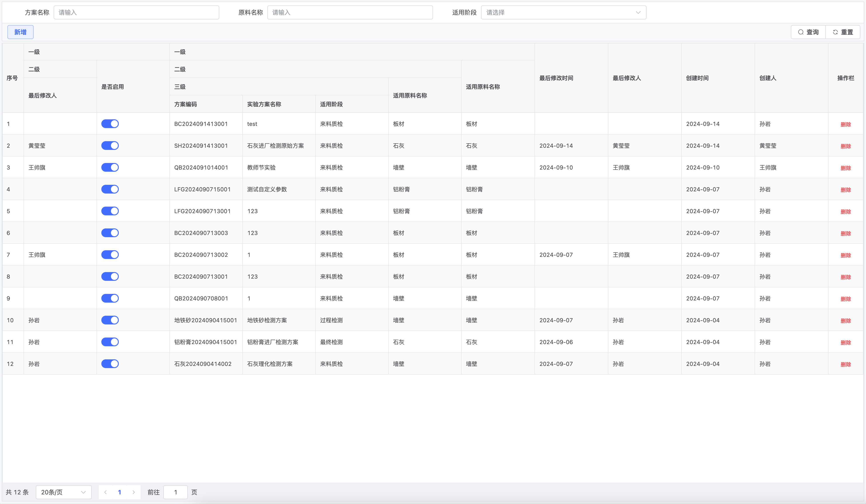
Task: Click the 共 12 条 total count text
Action: pos(17,492)
